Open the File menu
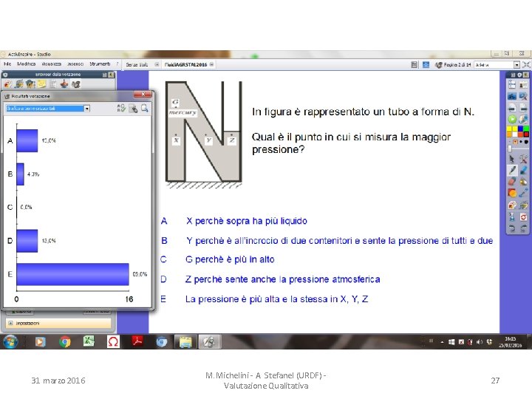Screen dimensions: 532x399 7,64
